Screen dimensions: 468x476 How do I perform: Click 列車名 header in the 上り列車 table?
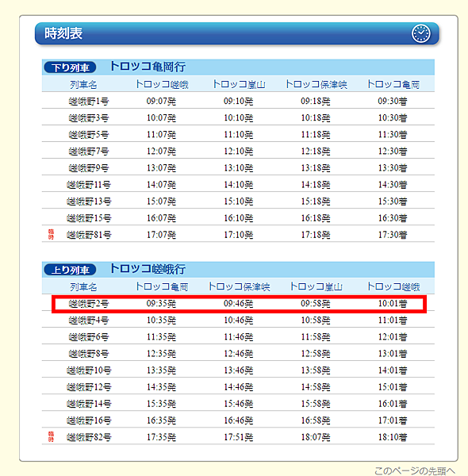(83, 286)
